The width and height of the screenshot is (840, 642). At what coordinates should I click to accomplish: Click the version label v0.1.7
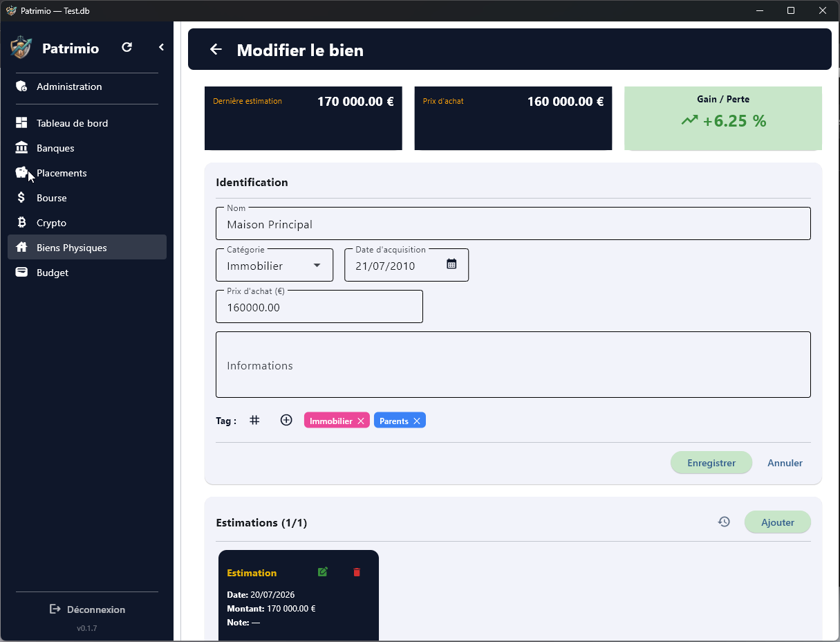(x=87, y=628)
